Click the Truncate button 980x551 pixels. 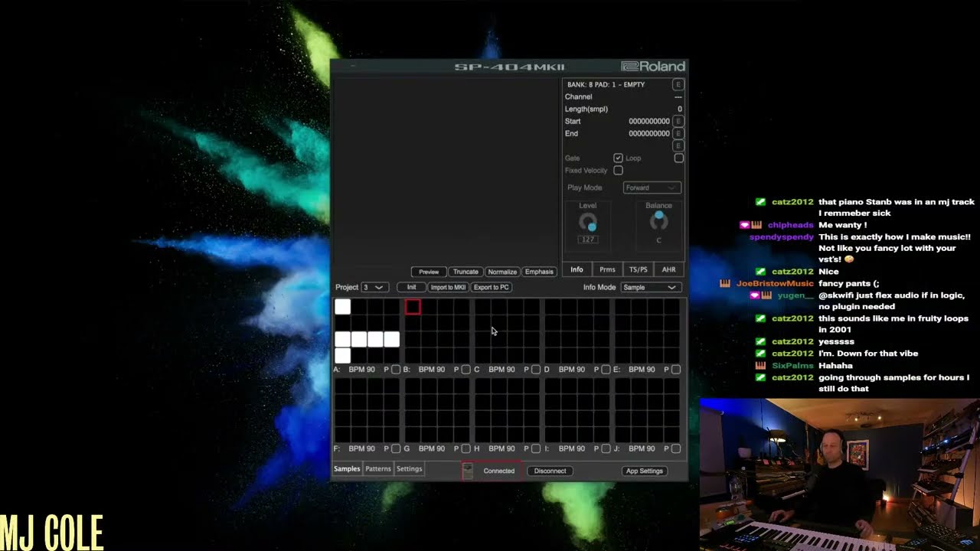coord(465,272)
